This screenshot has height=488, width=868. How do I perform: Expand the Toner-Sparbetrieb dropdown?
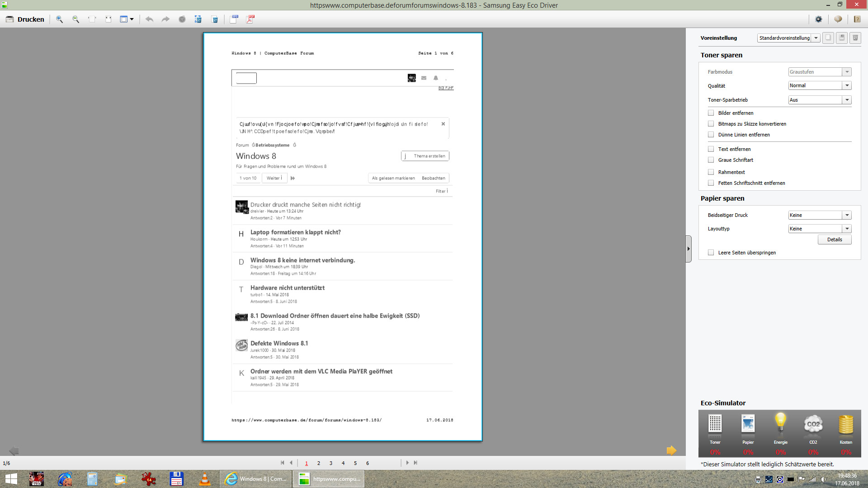847,100
